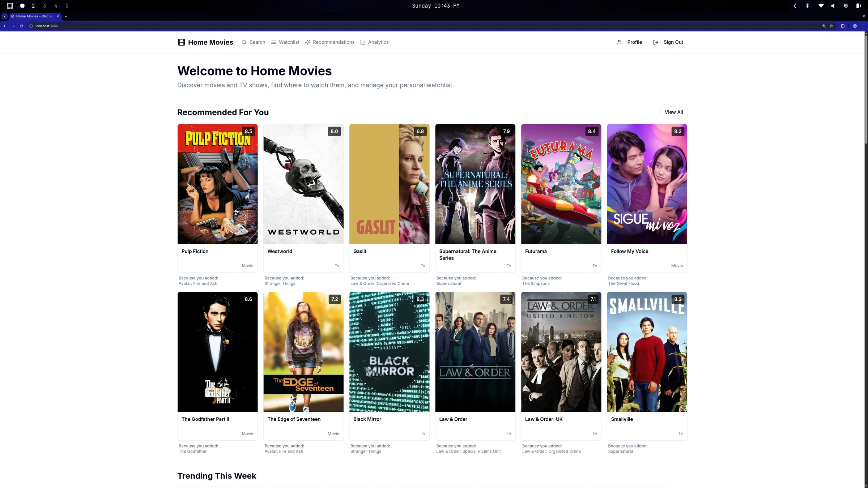
Task: Click the Home Movies film logo icon
Action: tap(182, 42)
